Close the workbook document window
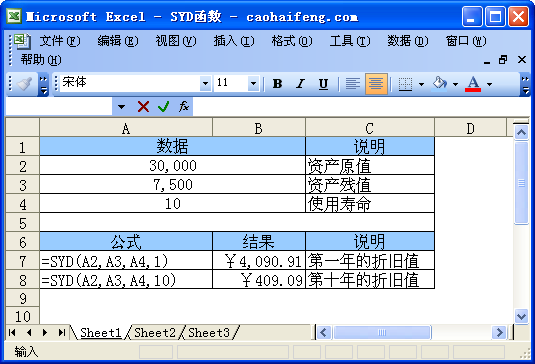The image size is (535, 364). tap(522, 59)
